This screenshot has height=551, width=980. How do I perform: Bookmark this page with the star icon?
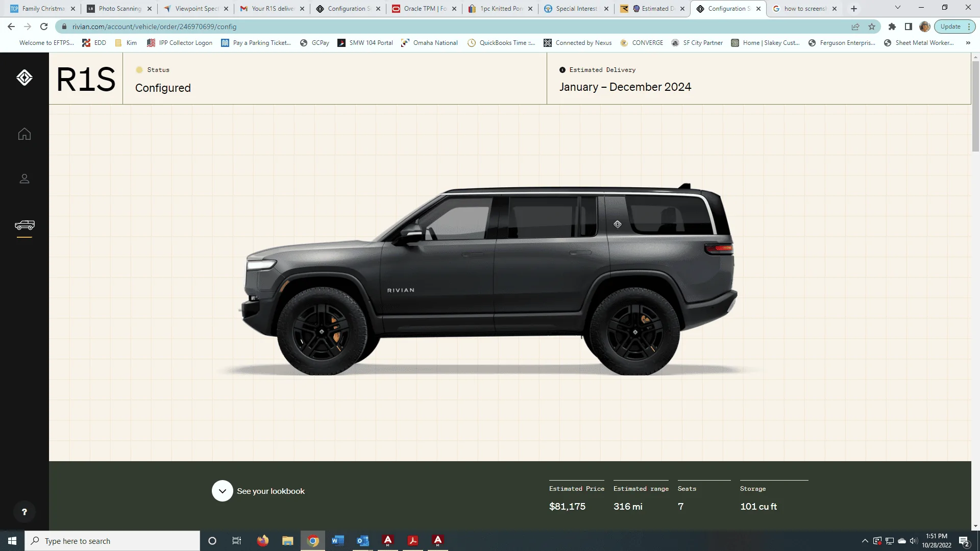(872, 27)
